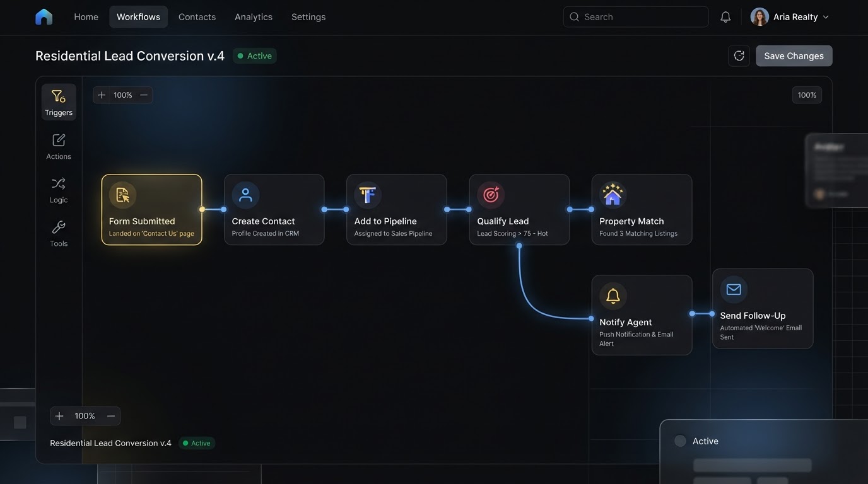Click the 'Profile Created in CRM' text
The image size is (868, 484).
click(x=265, y=233)
